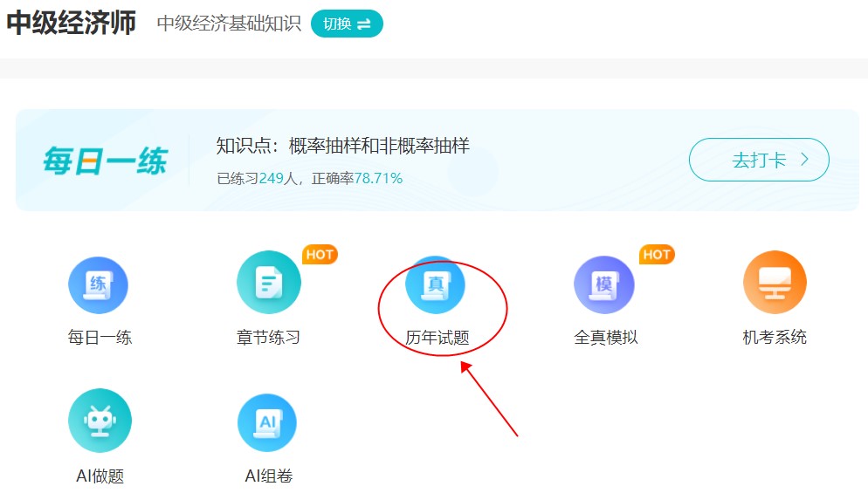Click the 每日一练 banner logo

[x=105, y=161]
